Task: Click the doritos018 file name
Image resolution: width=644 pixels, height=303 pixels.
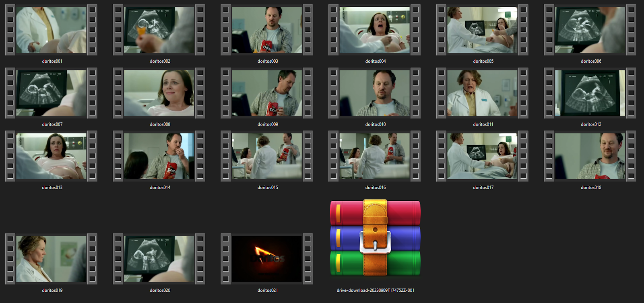Action: pos(591,188)
